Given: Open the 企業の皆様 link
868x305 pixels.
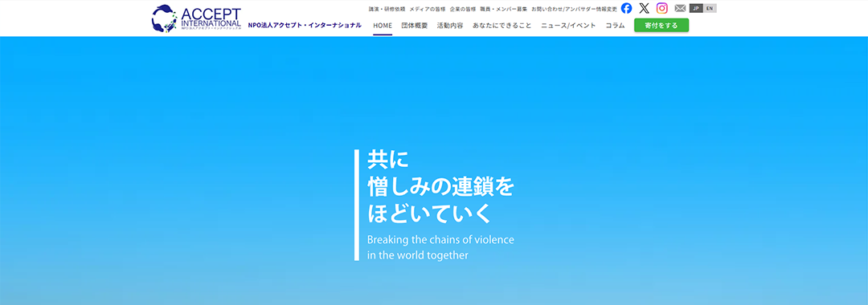Looking at the screenshot, I should (x=463, y=9).
